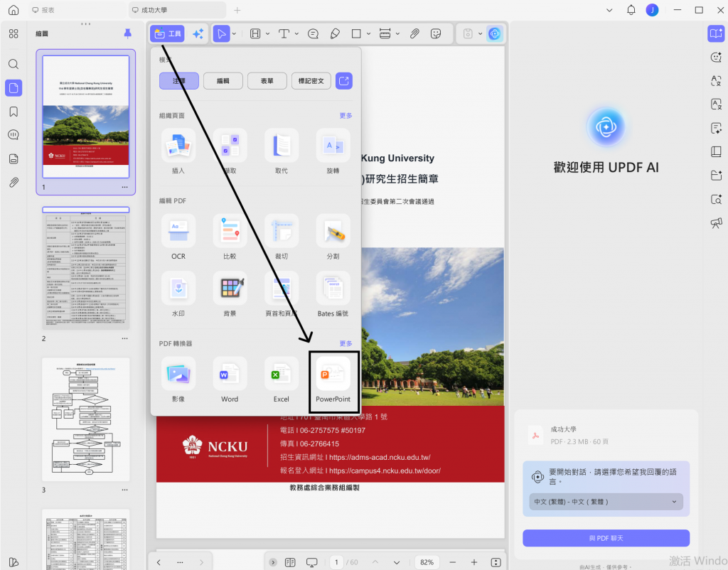
Task: Open the 82% zoom level box
Action: click(x=427, y=562)
